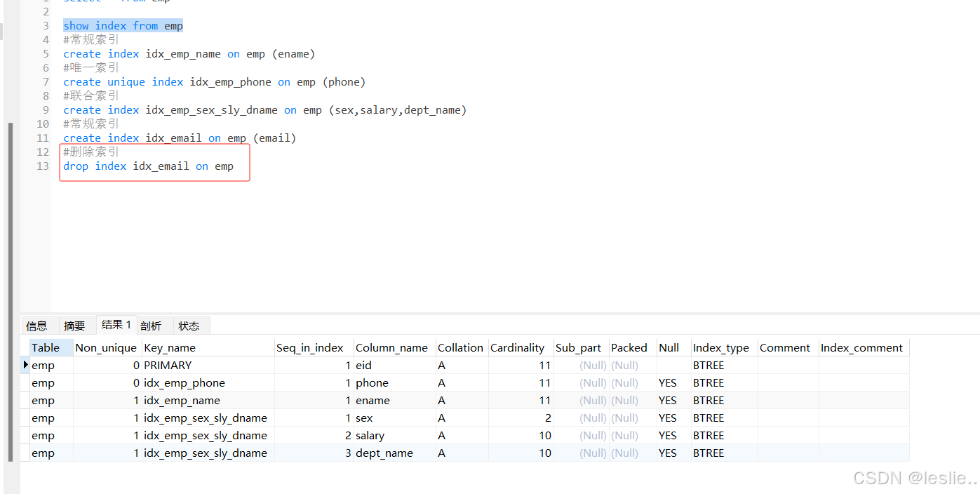Place cursor on the create unique index line
980x494 pixels.
tap(215, 82)
